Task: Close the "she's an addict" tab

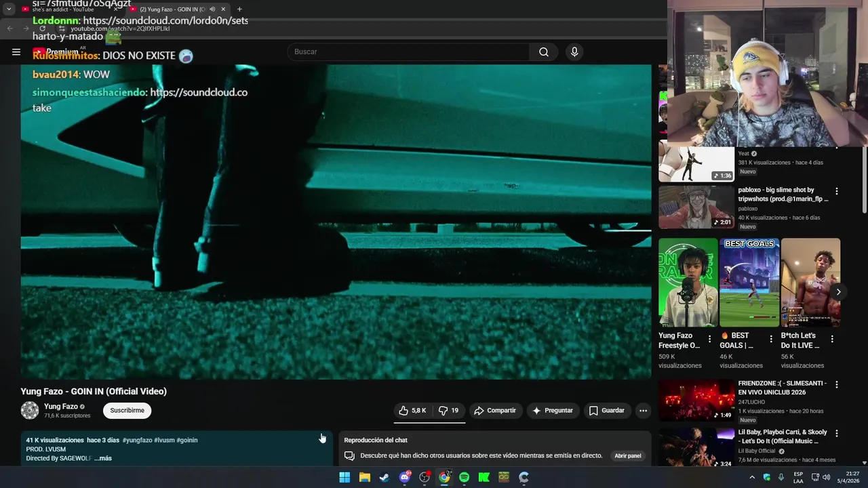Action: [115, 9]
